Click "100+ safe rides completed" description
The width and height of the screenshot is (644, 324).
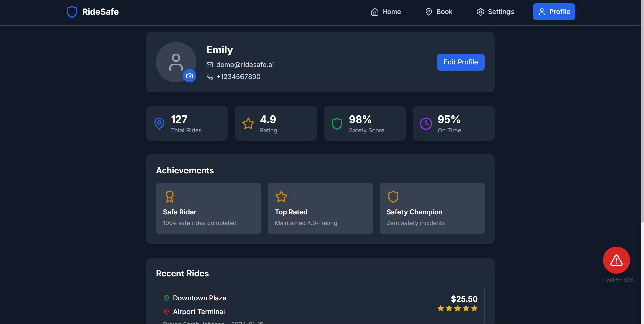point(200,223)
